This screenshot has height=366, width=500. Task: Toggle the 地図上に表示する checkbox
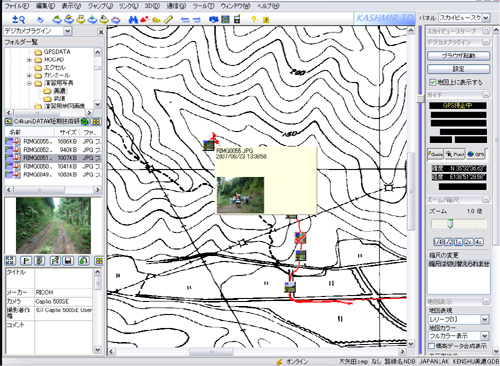click(433, 82)
